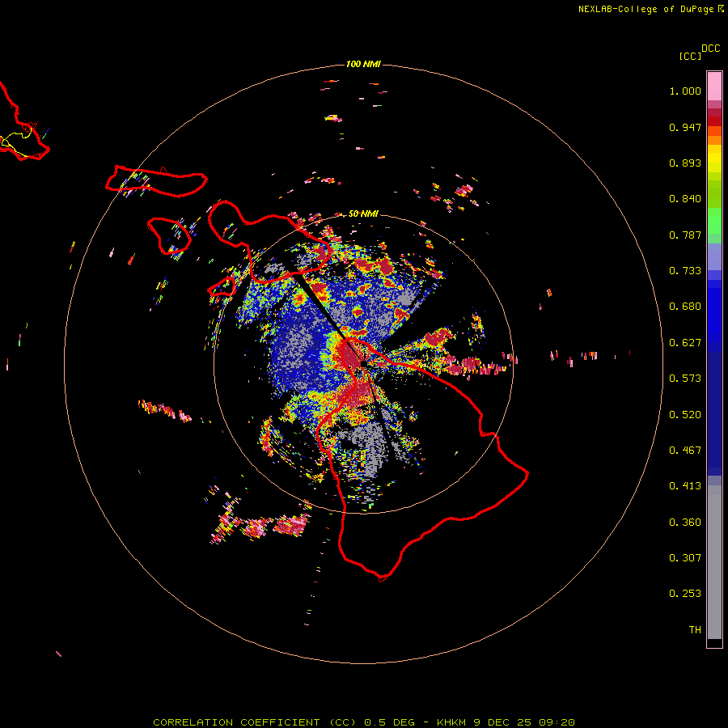Click the 0.893 color scale value
The image size is (728, 728).
tap(685, 163)
